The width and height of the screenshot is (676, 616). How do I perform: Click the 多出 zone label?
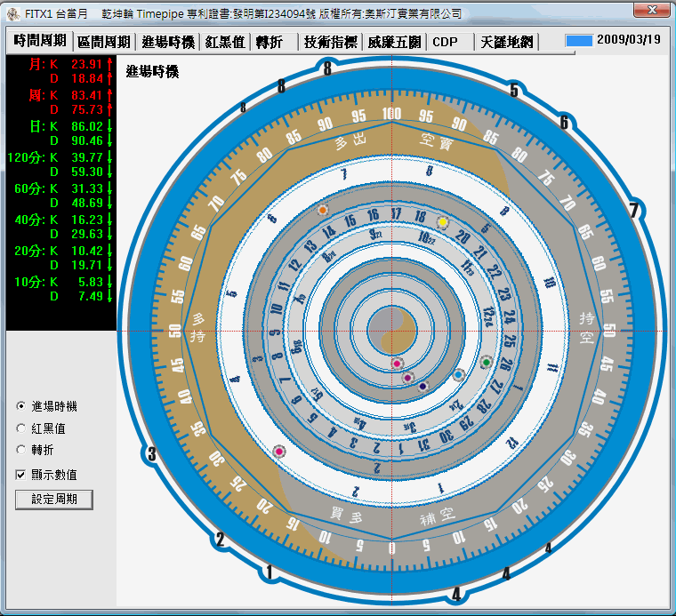(350, 140)
